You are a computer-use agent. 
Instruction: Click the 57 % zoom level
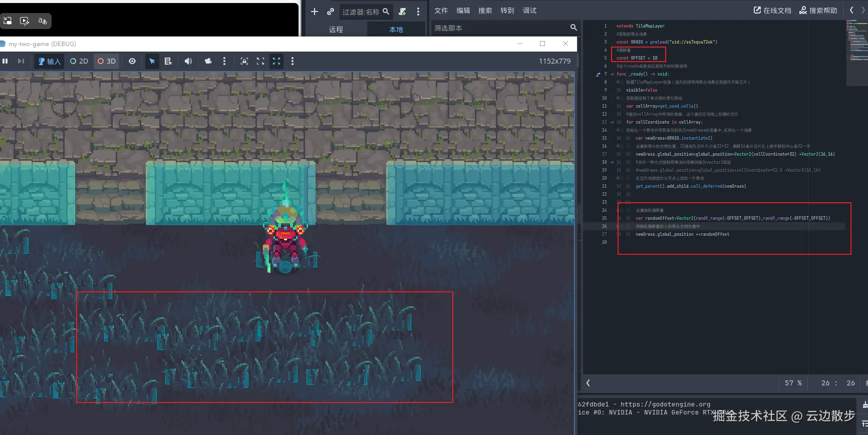(793, 383)
